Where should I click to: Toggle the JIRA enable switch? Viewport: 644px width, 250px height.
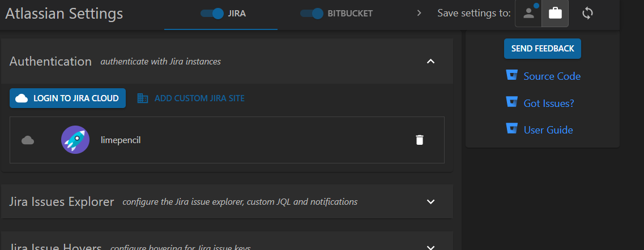(212, 14)
